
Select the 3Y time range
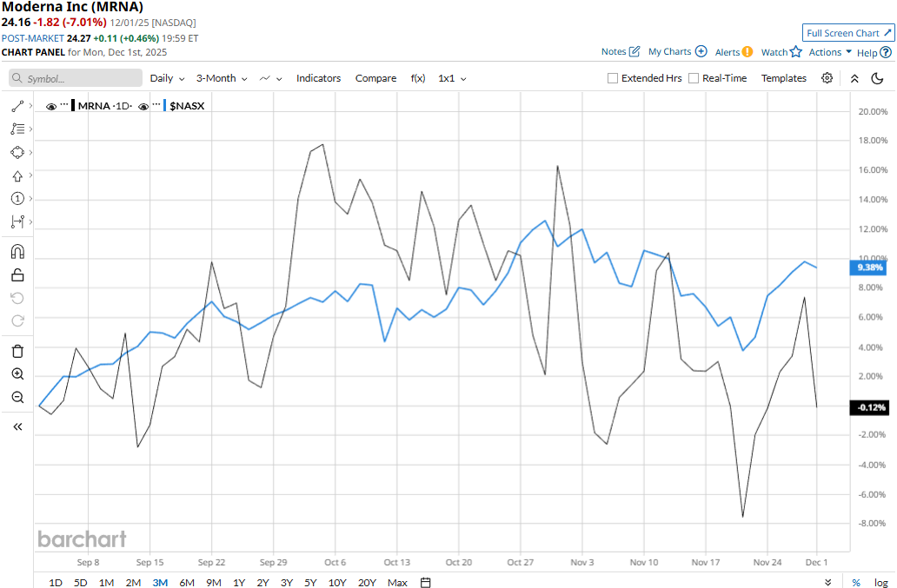(287, 582)
